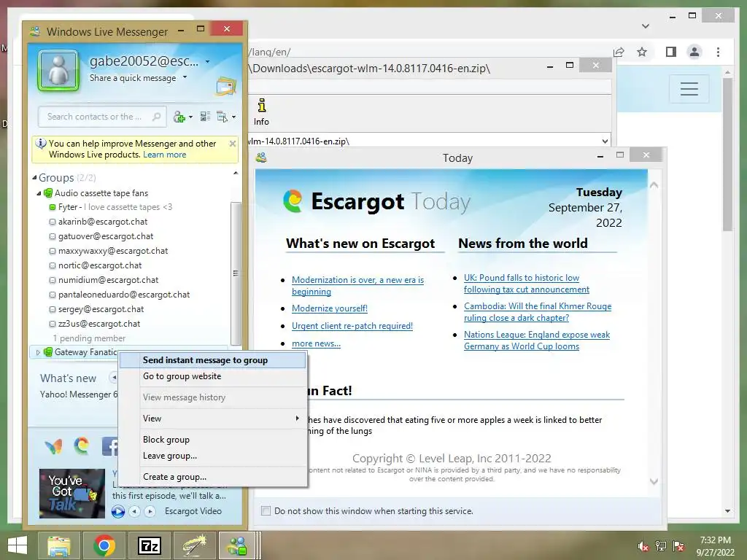This screenshot has width=747, height=560.
Task: Click the search magnifier icon
Action: click(x=156, y=117)
